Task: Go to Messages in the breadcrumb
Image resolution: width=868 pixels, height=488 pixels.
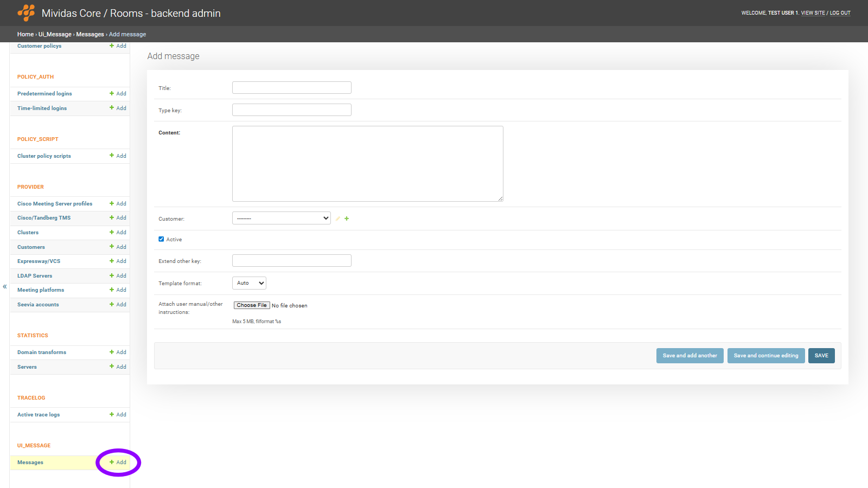Action: pyautogui.click(x=90, y=34)
